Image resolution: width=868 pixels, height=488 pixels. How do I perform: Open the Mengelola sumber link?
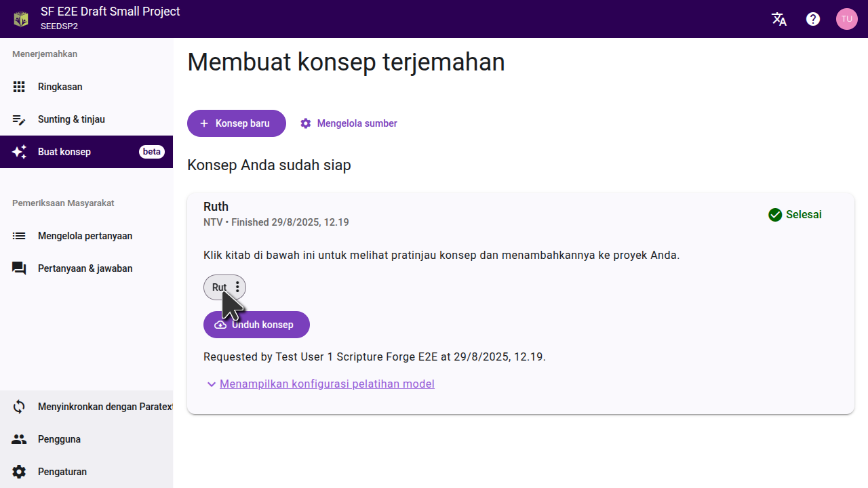[x=349, y=123]
